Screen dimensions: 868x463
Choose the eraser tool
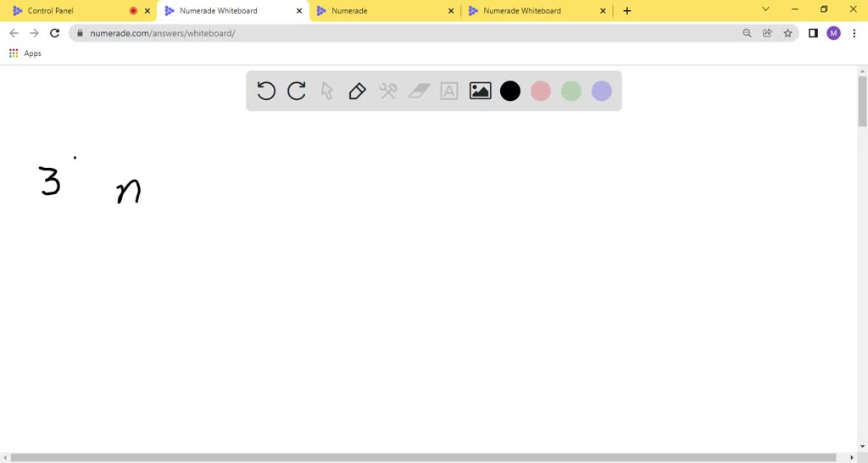(419, 91)
